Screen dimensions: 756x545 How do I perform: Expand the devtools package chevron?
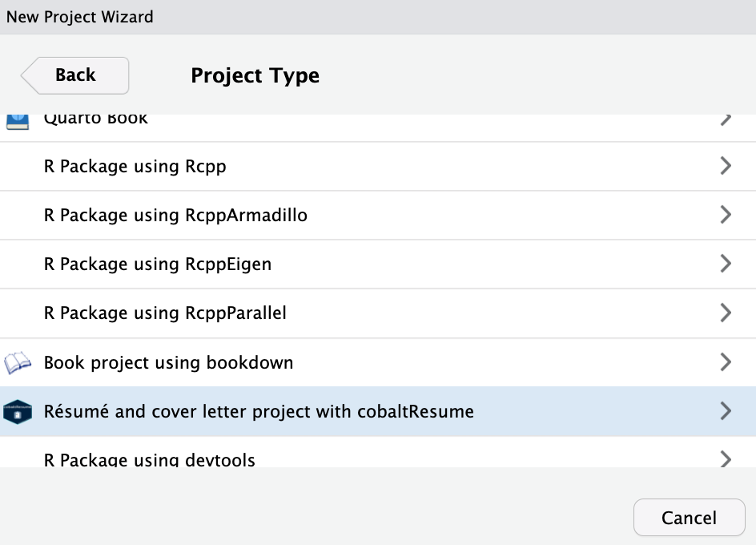pyautogui.click(x=726, y=458)
